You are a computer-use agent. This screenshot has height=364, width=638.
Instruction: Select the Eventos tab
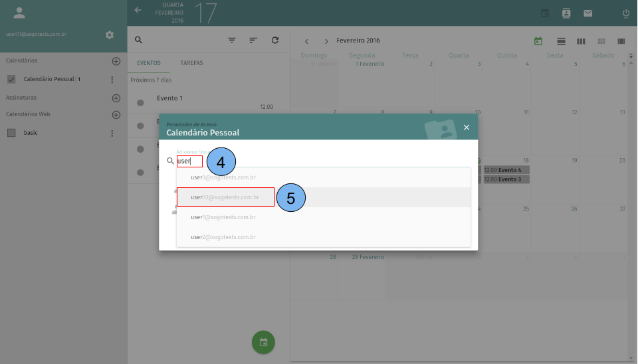tap(148, 63)
